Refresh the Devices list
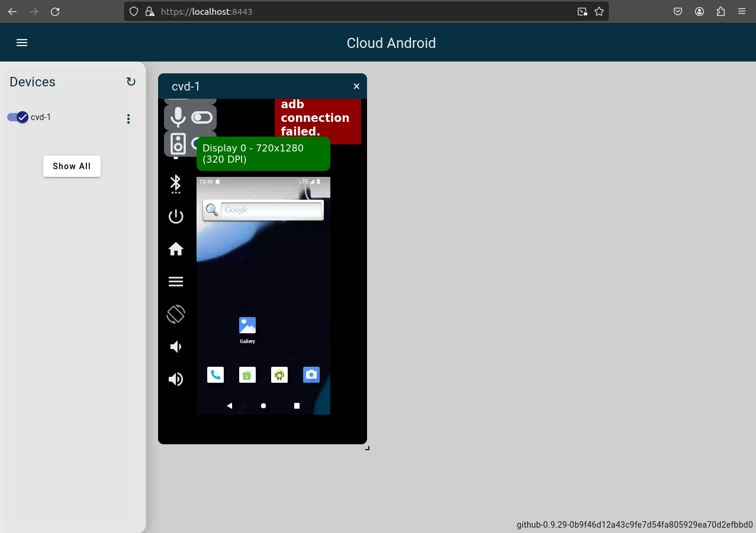 pyautogui.click(x=131, y=82)
